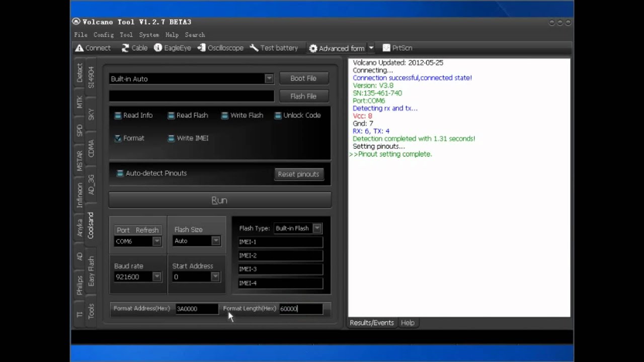Click 'Detection completed with 1.31 seconds!' log line
Viewport: 644px width, 362px height.
[x=414, y=138]
